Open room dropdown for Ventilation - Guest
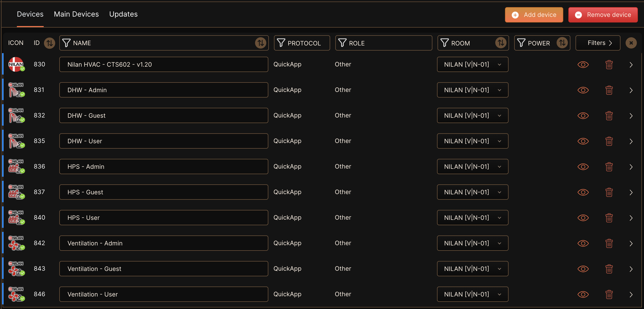This screenshot has height=309, width=644. (473, 269)
